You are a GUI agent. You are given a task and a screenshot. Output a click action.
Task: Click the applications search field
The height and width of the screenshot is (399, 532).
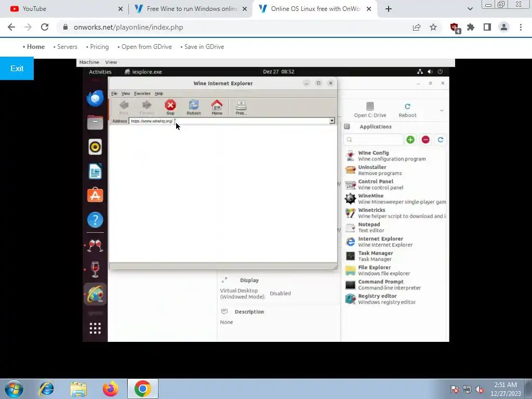373,139
